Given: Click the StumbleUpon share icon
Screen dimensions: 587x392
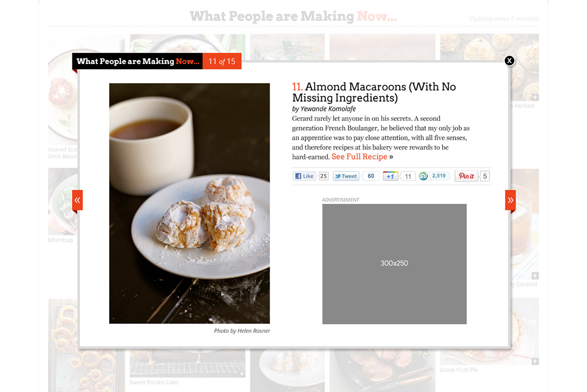Looking at the screenshot, I should click(x=424, y=176).
